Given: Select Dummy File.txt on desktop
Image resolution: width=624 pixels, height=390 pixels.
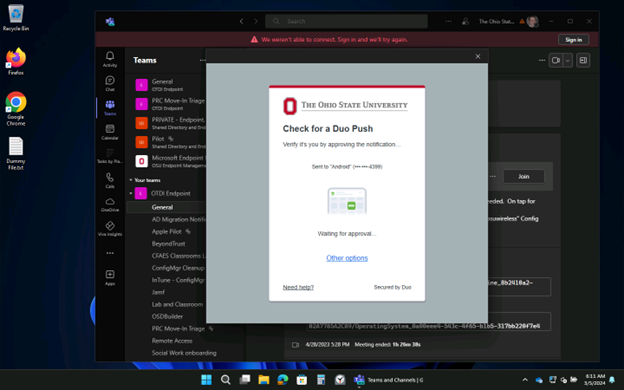Looking at the screenshot, I should click(x=16, y=153).
